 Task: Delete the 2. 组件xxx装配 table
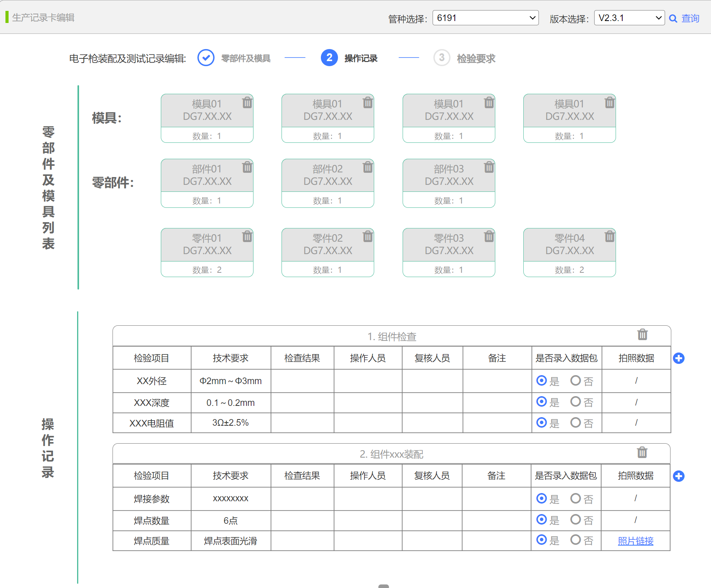[642, 453]
